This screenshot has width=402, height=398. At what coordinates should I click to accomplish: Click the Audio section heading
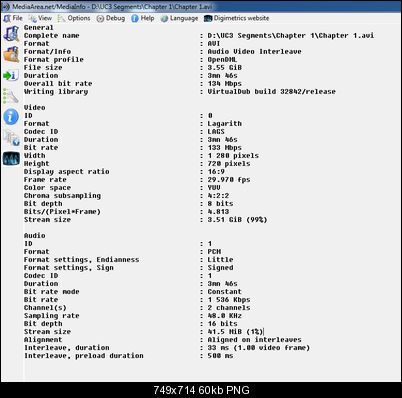(35, 235)
